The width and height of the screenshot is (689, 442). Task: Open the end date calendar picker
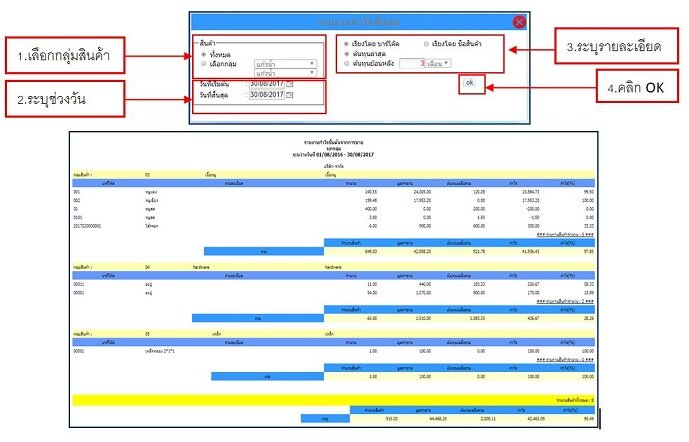tap(290, 94)
